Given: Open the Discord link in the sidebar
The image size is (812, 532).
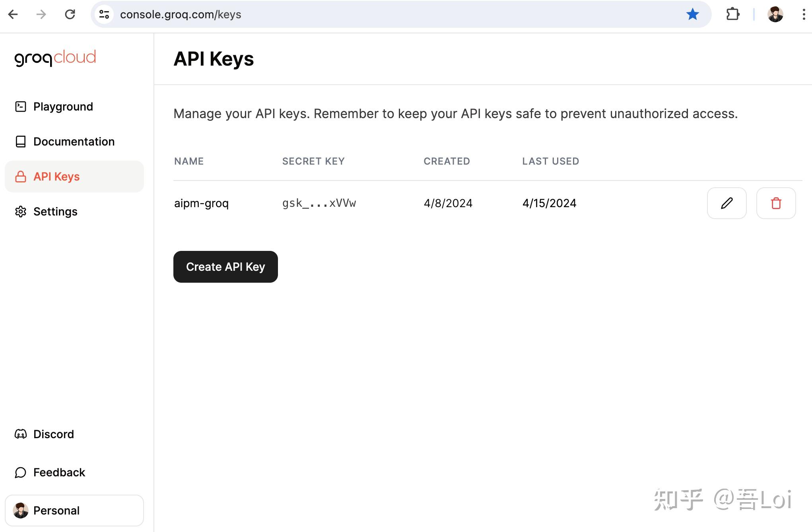Looking at the screenshot, I should click(53, 434).
